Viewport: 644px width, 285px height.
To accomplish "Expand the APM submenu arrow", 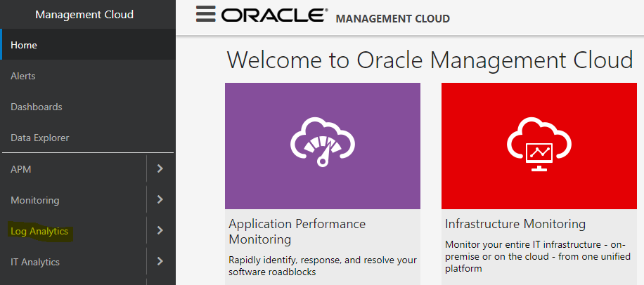I will (160, 168).
